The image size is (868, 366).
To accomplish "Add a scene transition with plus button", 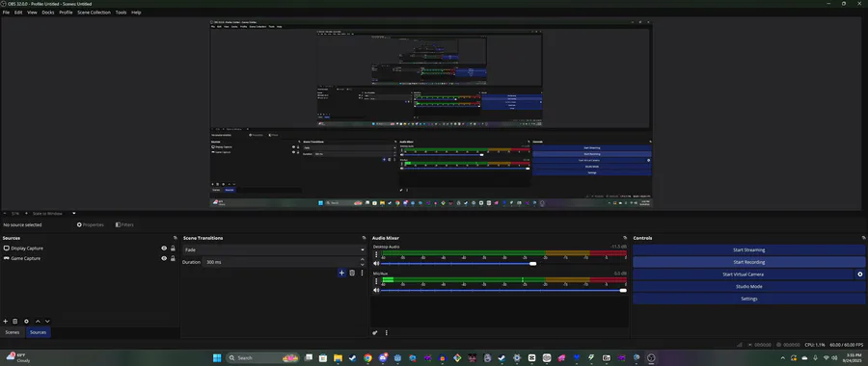I will [x=341, y=273].
